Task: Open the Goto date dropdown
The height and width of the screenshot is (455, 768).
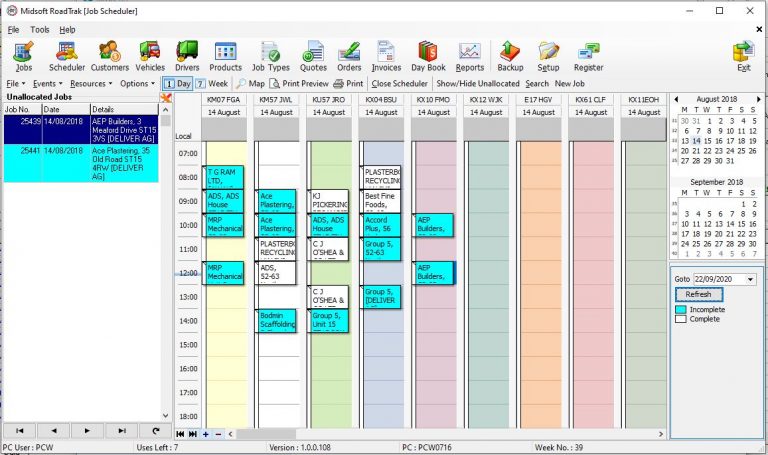Action: 750,279
